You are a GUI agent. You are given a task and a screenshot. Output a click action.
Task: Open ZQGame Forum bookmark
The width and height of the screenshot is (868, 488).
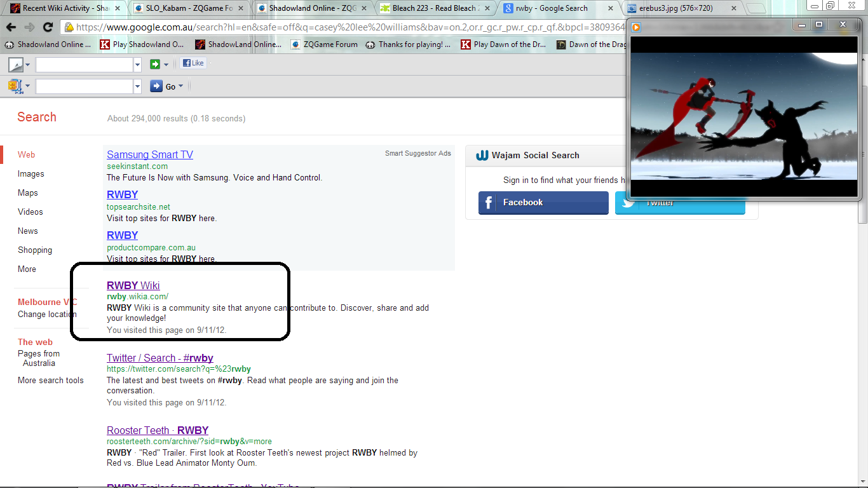point(324,44)
